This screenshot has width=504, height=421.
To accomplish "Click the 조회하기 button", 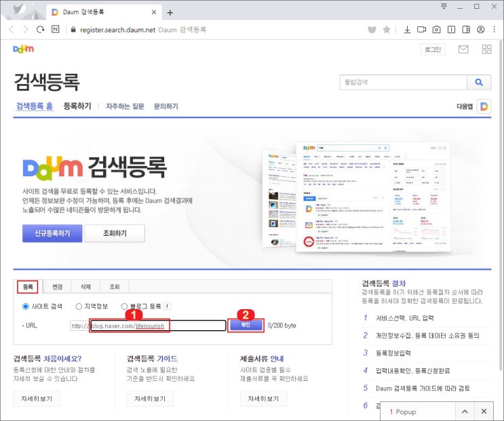I will 115,233.
